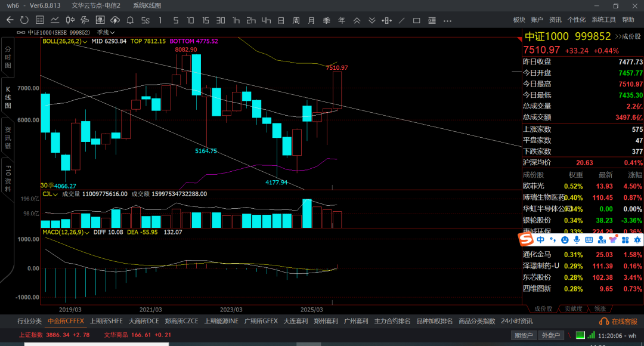Select the 上期所SHFE exchange tab
This screenshot has height=346, width=644.
tap(106, 321)
